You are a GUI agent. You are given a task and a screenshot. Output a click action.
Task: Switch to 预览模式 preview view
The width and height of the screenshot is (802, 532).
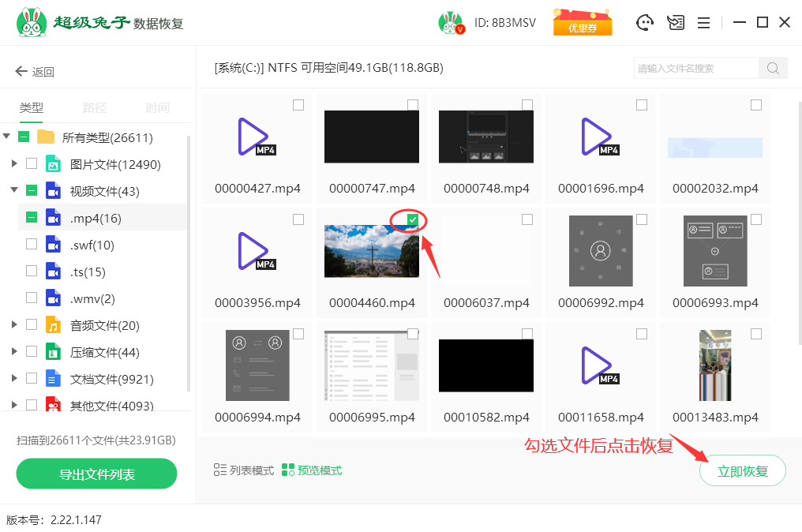click(x=312, y=470)
